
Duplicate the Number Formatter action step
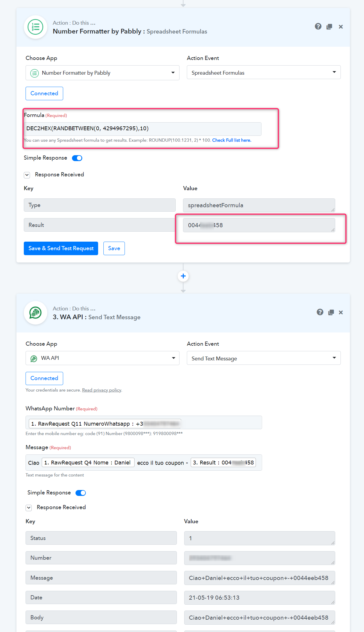click(x=329, y=27)
